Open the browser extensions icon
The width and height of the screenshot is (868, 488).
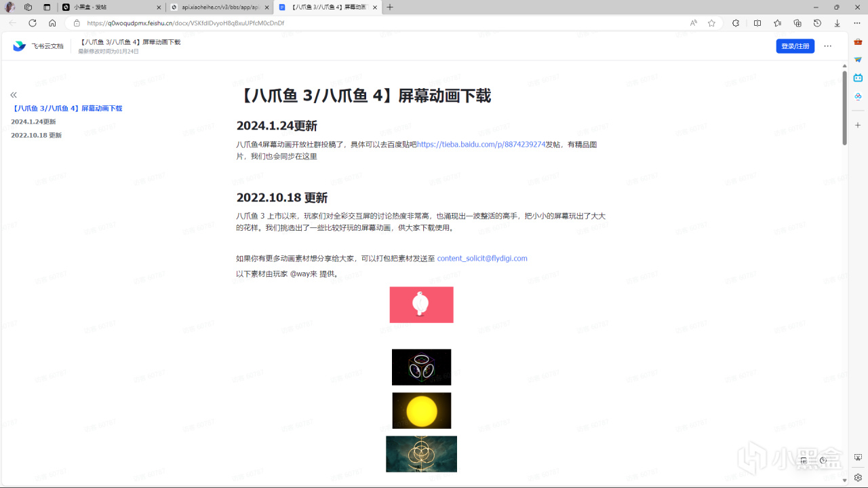736,22
